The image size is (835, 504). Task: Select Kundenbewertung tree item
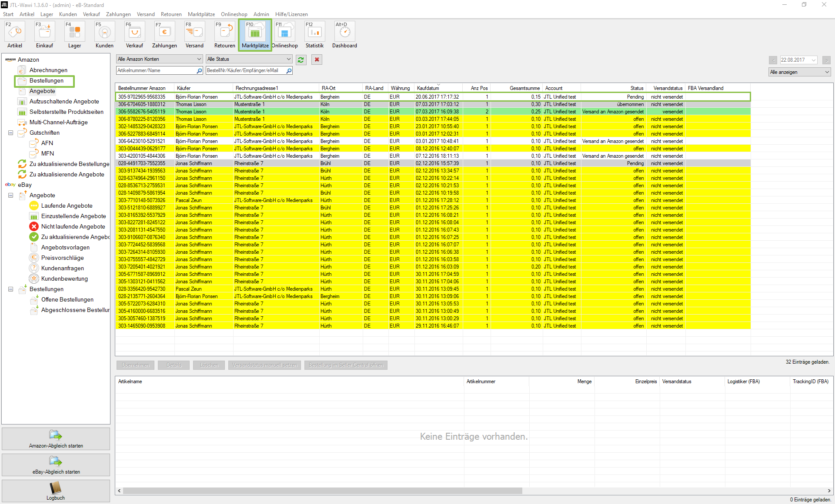(x=64, y=279)
